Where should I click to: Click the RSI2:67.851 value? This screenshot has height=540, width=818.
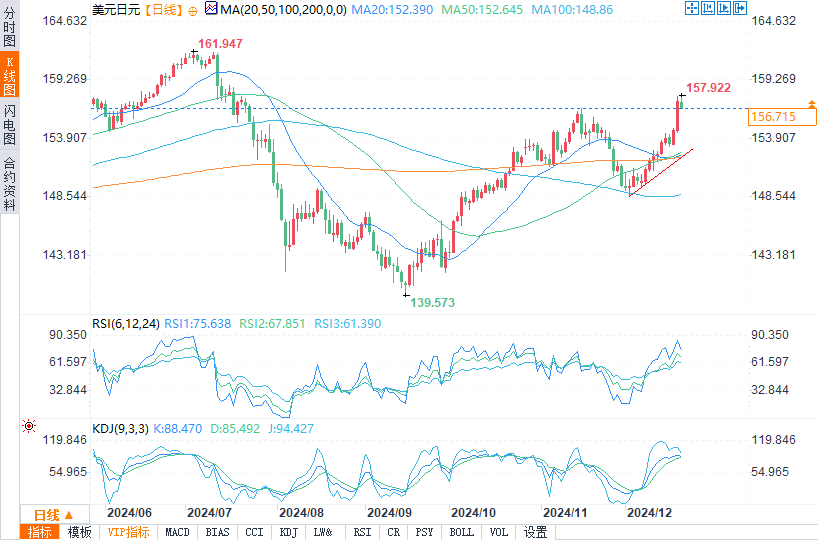click(x=272, y=323)
